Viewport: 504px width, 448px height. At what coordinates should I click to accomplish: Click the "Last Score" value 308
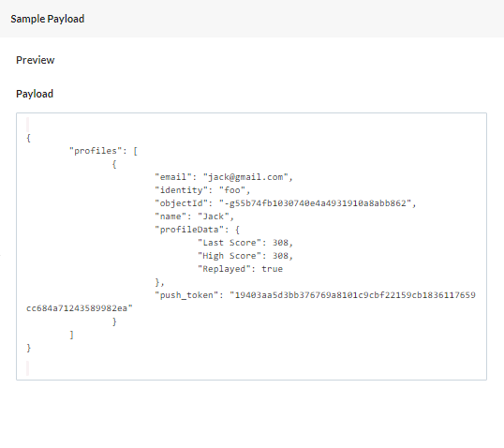click(280, 243)
